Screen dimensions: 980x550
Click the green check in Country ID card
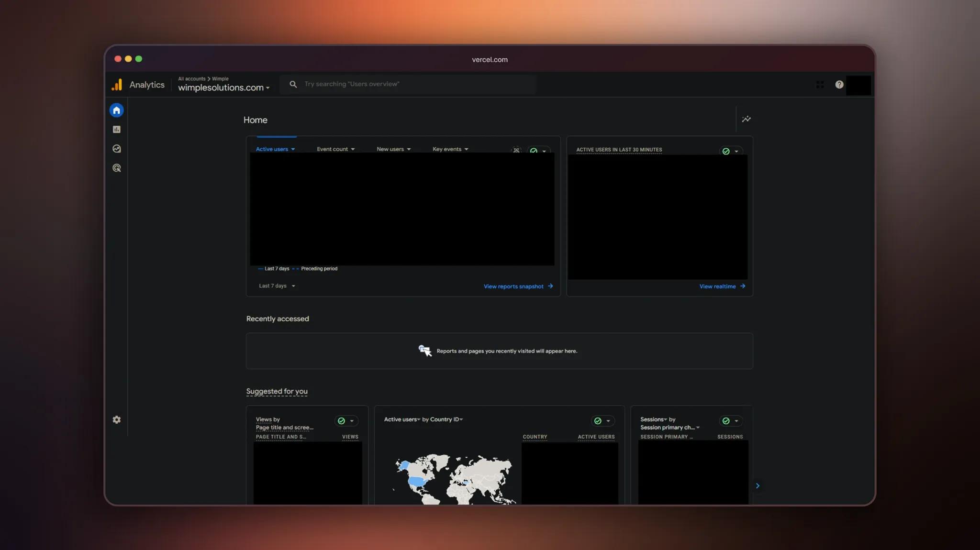[598, 421]
